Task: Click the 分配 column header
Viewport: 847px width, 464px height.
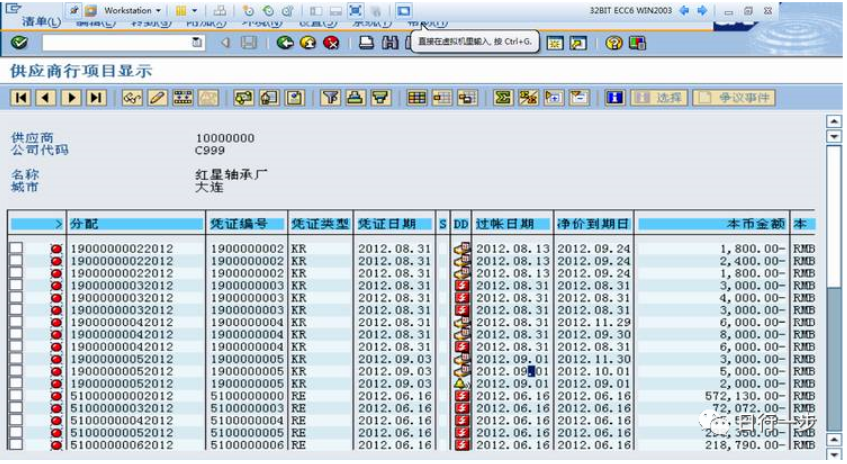Action: tap(136, 224)
